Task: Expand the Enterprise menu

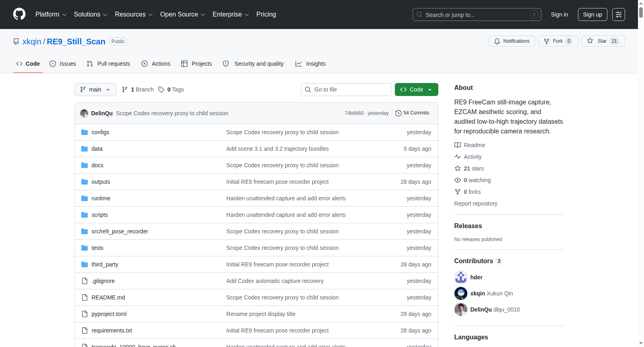Action: coord(231,15)
